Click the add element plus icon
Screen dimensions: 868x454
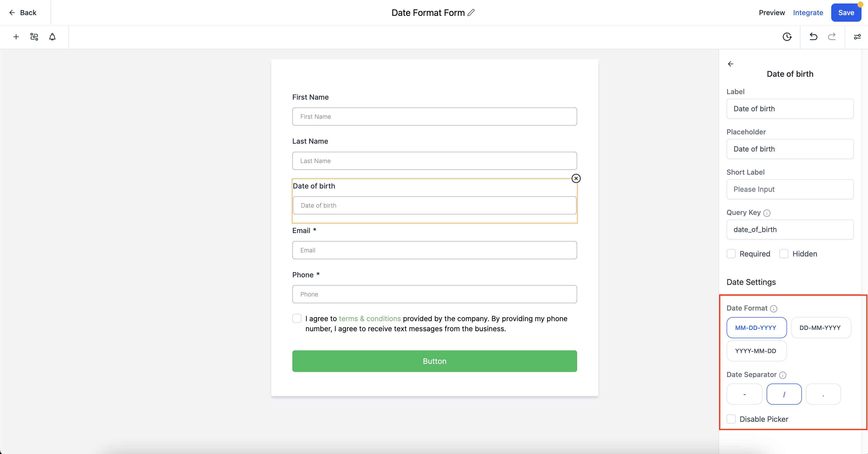click(16, 37)
